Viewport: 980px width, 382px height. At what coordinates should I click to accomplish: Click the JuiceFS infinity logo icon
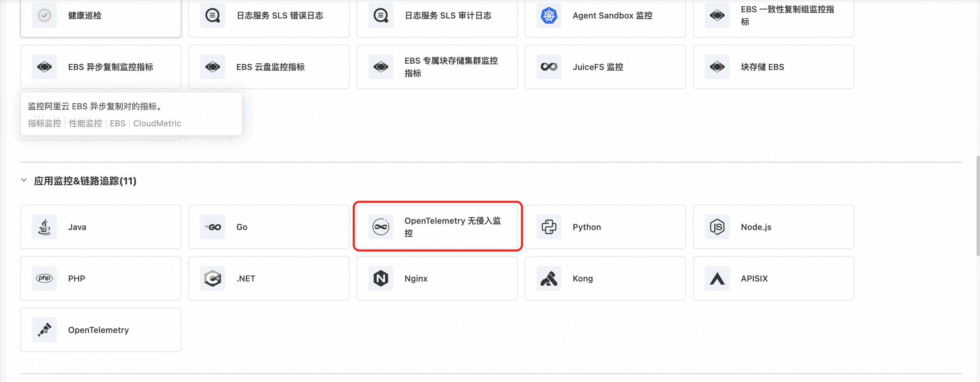coord(549,67)
